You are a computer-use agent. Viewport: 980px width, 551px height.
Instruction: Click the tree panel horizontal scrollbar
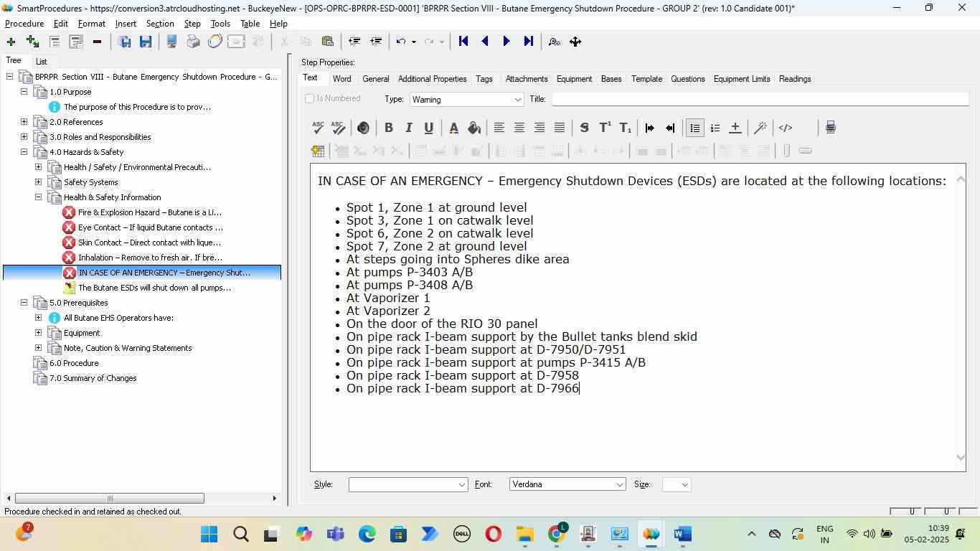coord(109,498)
